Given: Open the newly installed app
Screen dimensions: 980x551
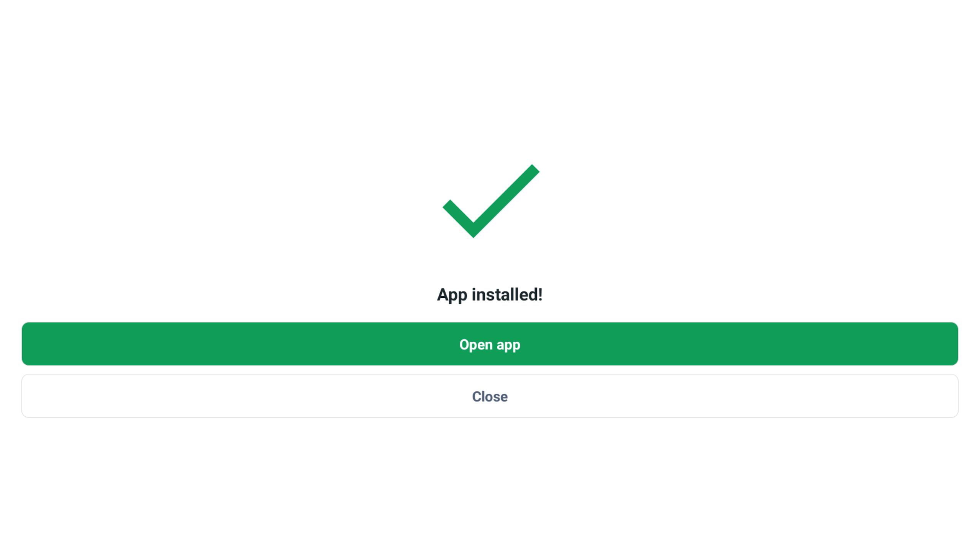Looking at the screenshot, I should [490, 344].
